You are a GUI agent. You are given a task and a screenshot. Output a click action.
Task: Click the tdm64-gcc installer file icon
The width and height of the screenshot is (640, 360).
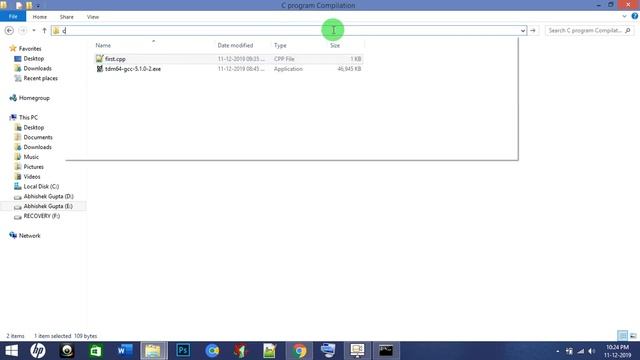tap(99, 69)
